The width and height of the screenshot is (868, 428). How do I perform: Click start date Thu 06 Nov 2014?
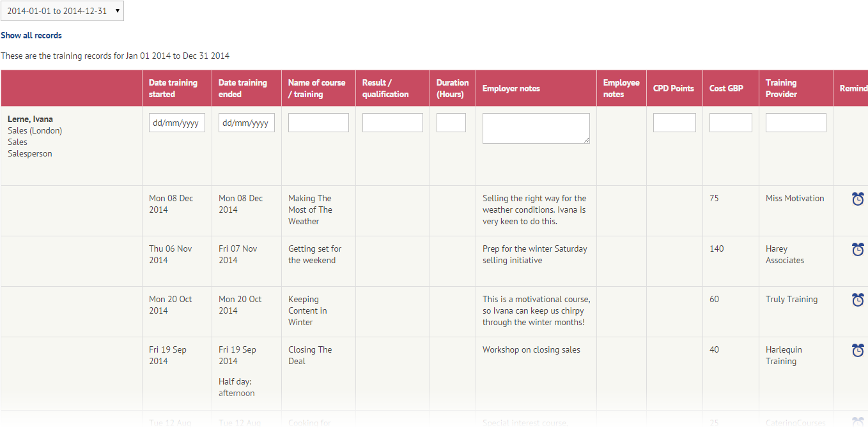[x=171, y=254]
